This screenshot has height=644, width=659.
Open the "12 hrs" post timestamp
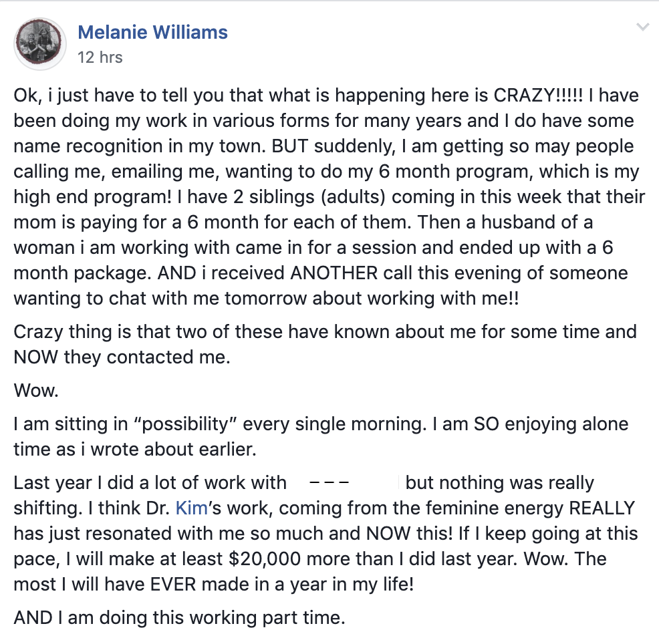coord(100,57)
